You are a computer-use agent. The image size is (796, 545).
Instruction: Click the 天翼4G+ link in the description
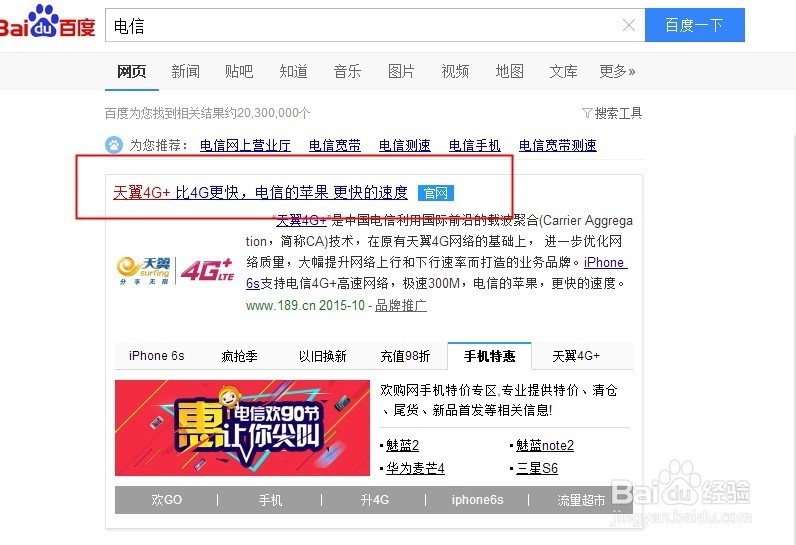click(x=302, y=221)
